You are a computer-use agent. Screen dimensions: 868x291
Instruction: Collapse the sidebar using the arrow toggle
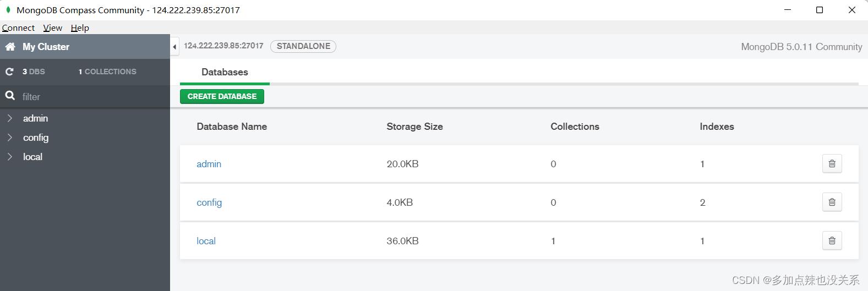point(174,47)
